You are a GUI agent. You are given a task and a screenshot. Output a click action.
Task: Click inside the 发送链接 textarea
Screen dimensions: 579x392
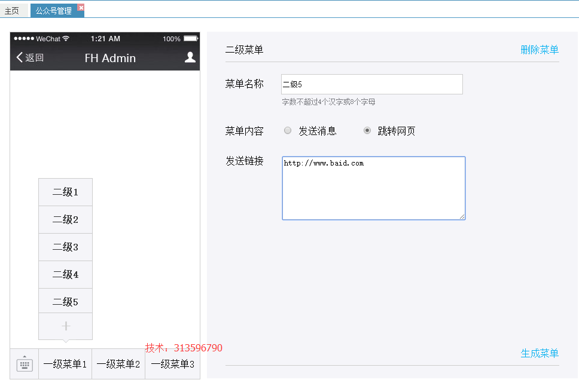pyautogui.click(x=374, y=188)
